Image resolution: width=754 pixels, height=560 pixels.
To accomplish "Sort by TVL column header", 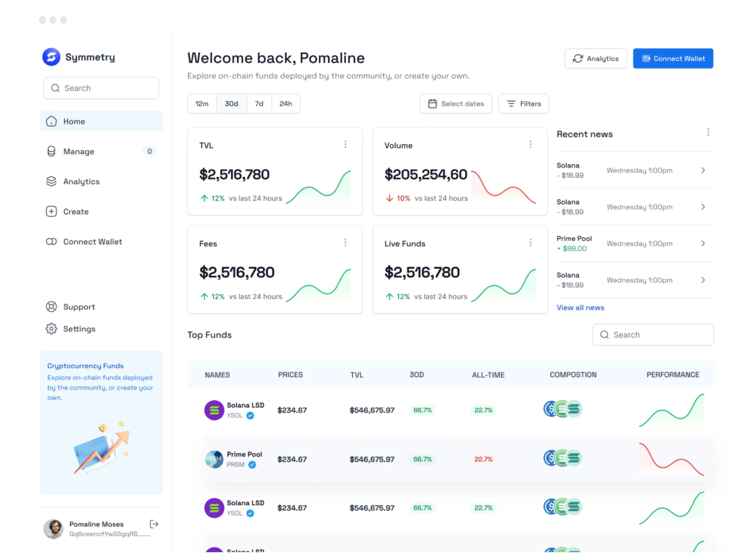I will 357,375.
